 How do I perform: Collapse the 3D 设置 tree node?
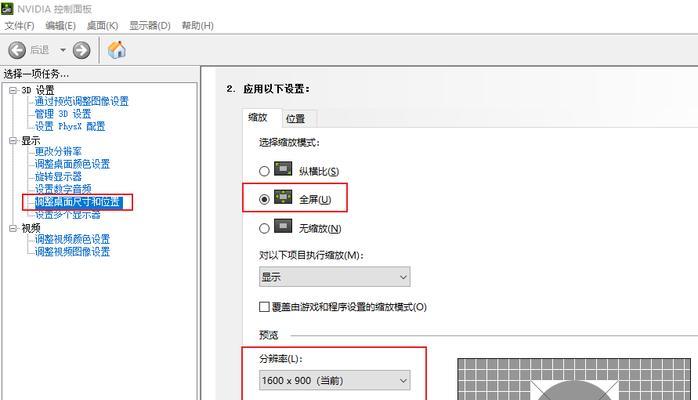[13, 90]
